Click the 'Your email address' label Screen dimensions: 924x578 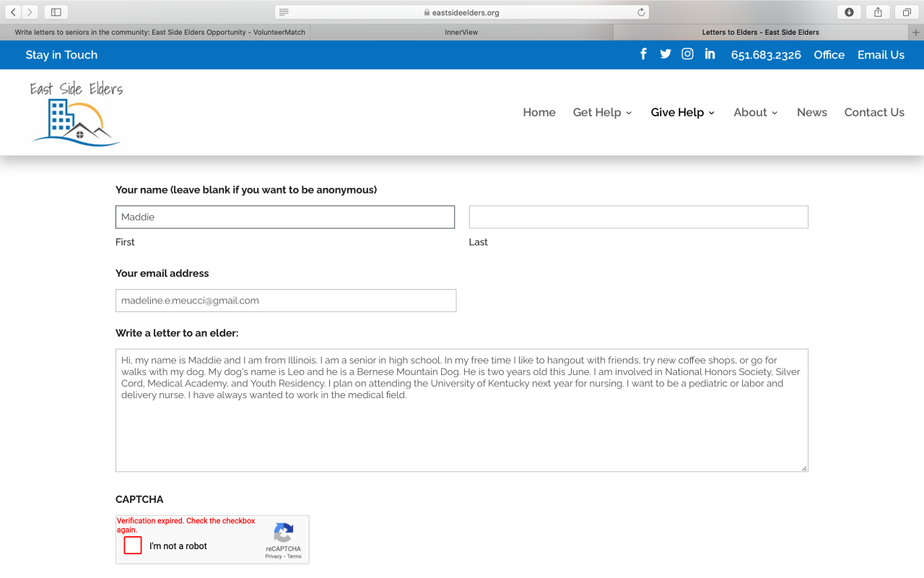(x=162, y=273)
